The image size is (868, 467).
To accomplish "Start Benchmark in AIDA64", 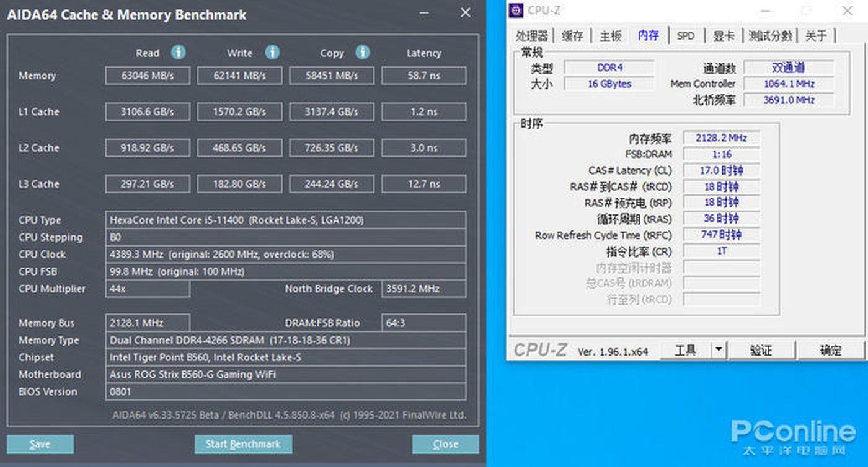I will pos(243,444).
